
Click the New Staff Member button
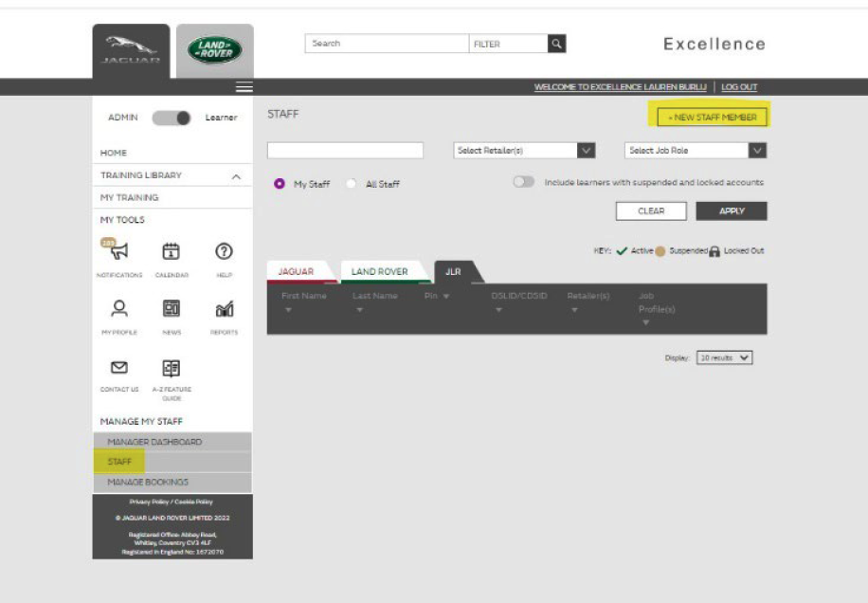(x=714, y=118)
